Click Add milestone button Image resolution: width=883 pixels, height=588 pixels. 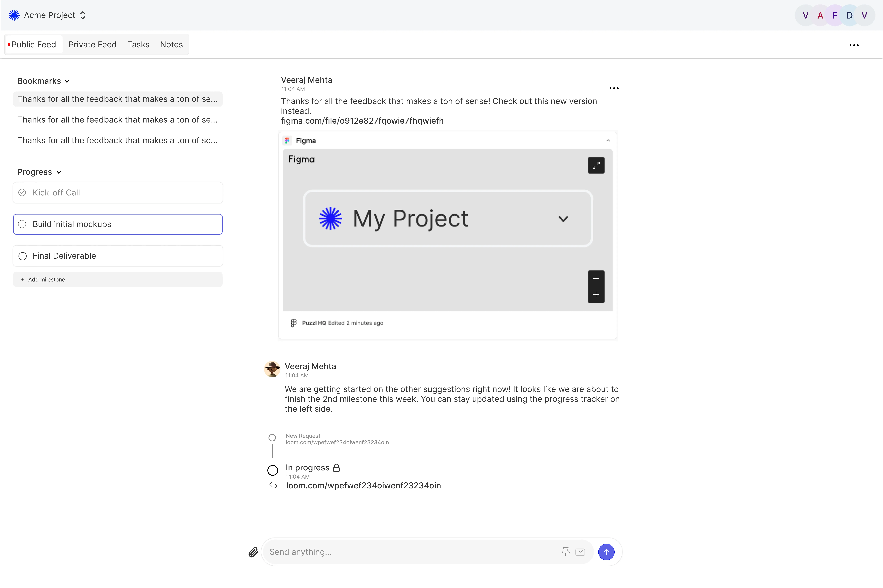tap(118, 279)
